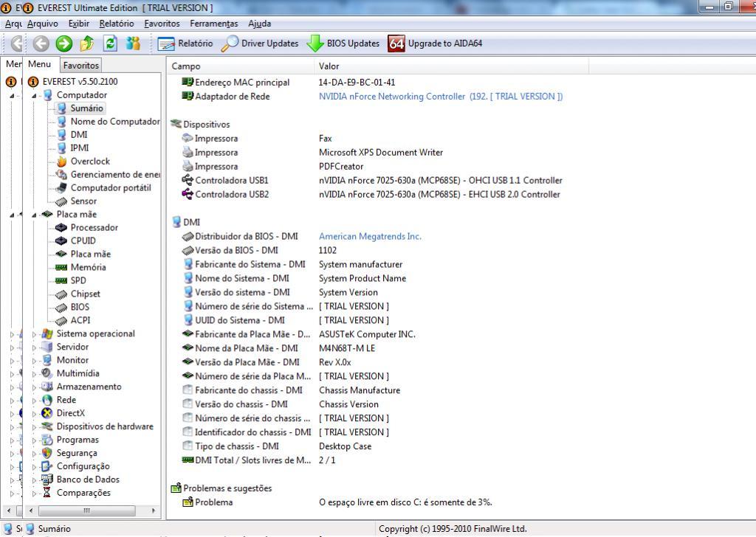Open the Processador chip icon
Image resolution: width=756 pixels, height=537 pixels.
61,227
